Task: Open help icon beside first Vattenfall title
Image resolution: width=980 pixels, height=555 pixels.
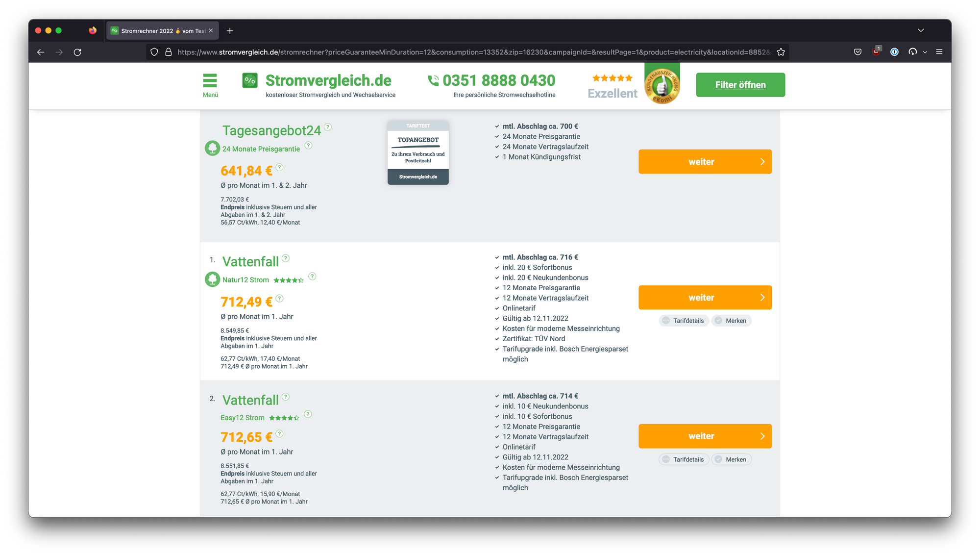Action: click(x=286, y=258)
